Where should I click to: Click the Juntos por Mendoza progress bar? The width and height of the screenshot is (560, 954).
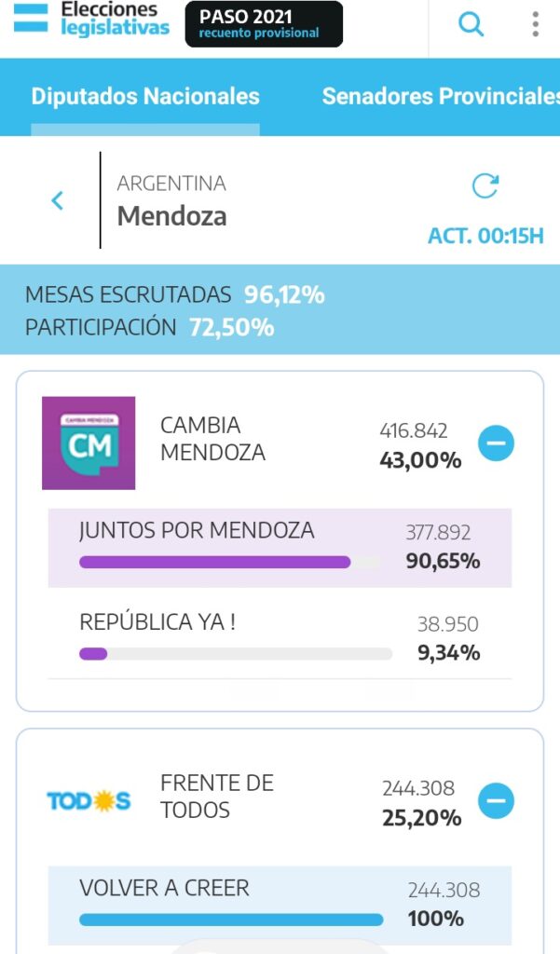229,562
